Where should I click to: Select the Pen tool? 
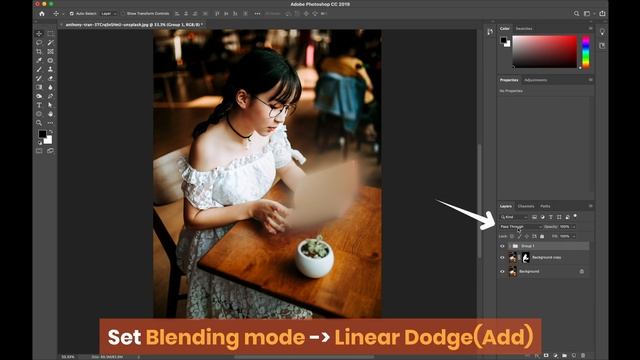50,96
